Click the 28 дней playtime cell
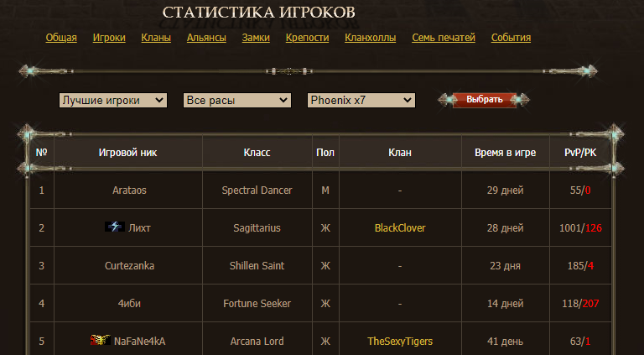The width and height of the screenshot is (644, 355). coord(505,228)
